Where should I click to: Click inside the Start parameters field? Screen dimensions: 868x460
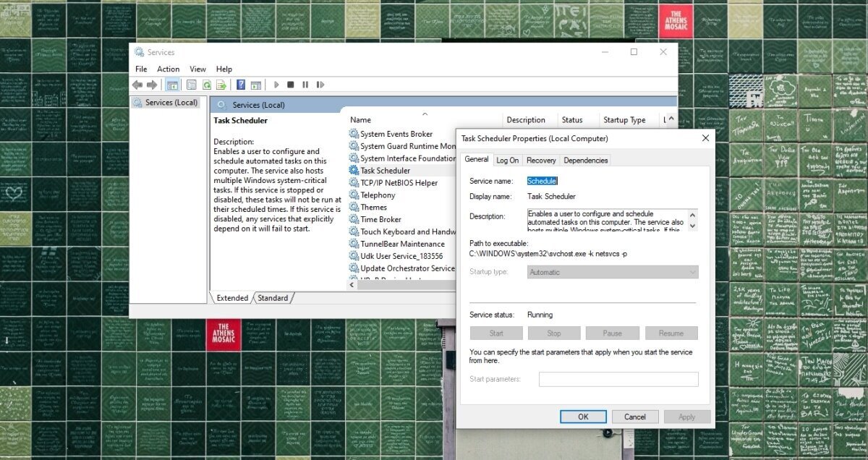pos(618,379)
